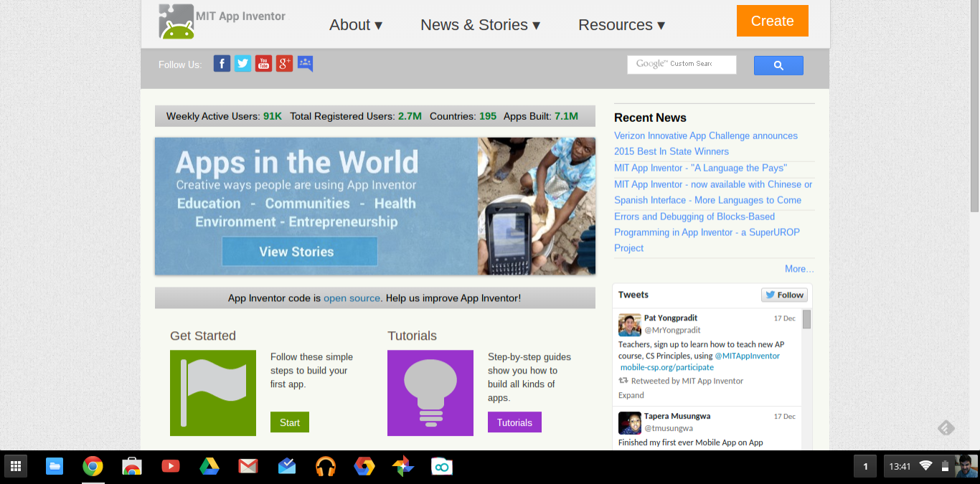
Task: Open the Google+ follow icon
Action: click(x=285, y=64)
